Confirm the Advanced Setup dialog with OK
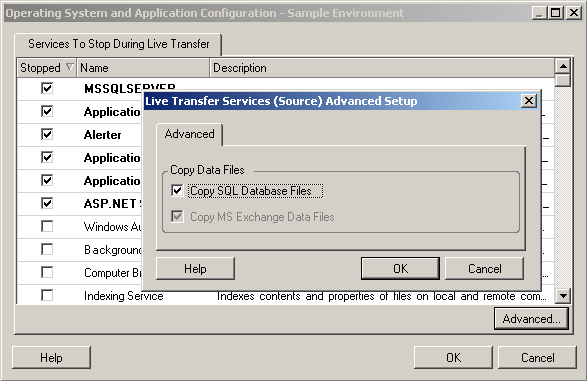This screenshot has width=588, height=381. coord(400,268)
